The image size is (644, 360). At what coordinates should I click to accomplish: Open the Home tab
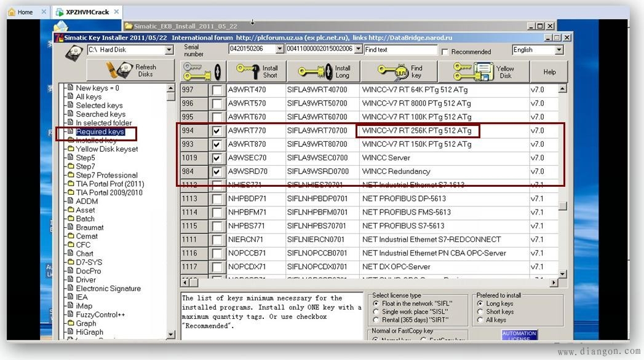point(25,12)
